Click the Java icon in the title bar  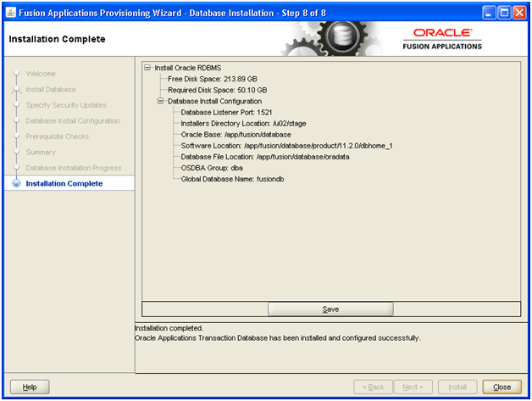coord(11,13)
